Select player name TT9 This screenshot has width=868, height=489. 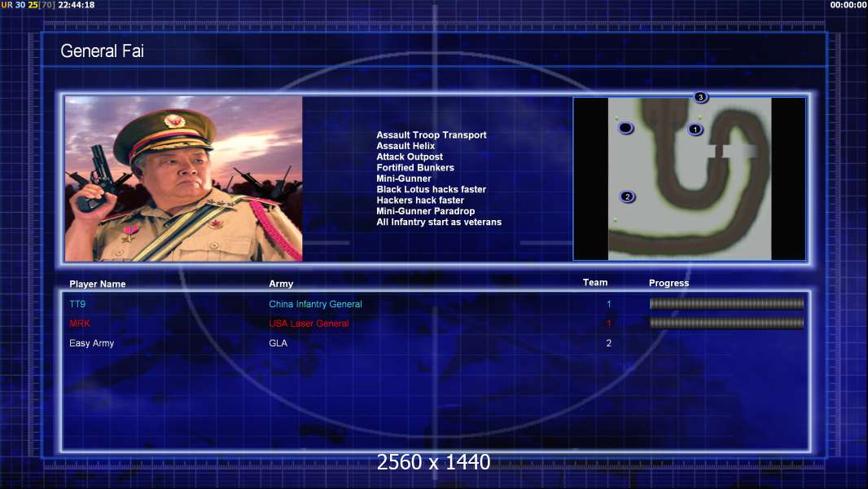point(77,304)
